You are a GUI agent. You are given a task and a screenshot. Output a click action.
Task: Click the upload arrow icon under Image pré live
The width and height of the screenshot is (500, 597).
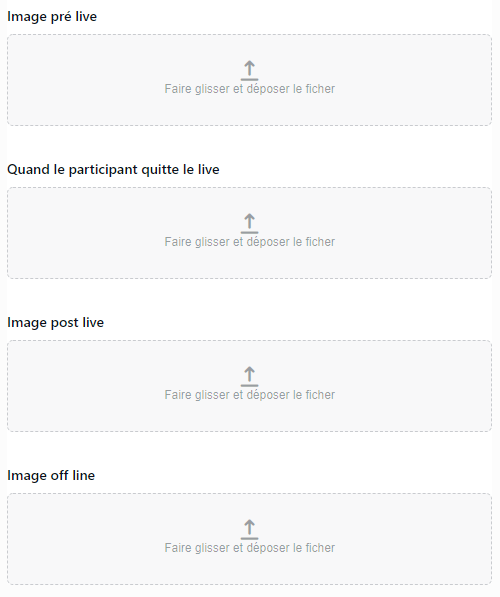tap(249, 70)
